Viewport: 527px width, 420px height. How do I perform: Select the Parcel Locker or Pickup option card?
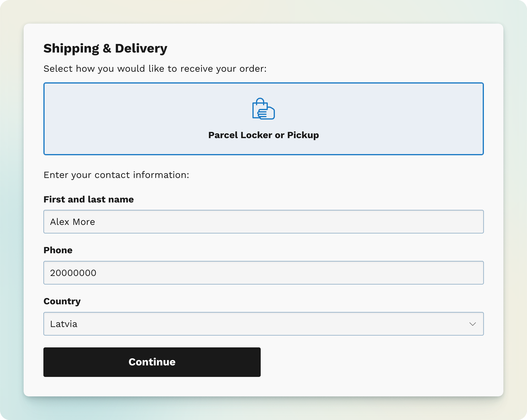pyautogui.click(x=263, y=119)
